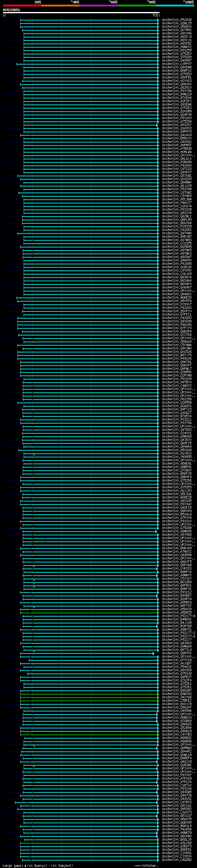197x868 pixels.
Task: Select hit label UniRef100_Q96300
Action: [177, 84]
